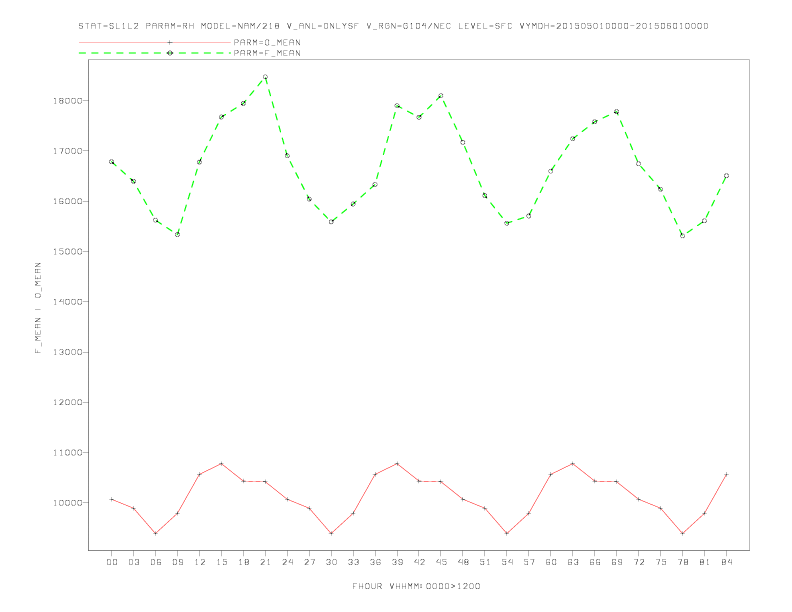Click y-axis tick label 13000

[67, 352]
